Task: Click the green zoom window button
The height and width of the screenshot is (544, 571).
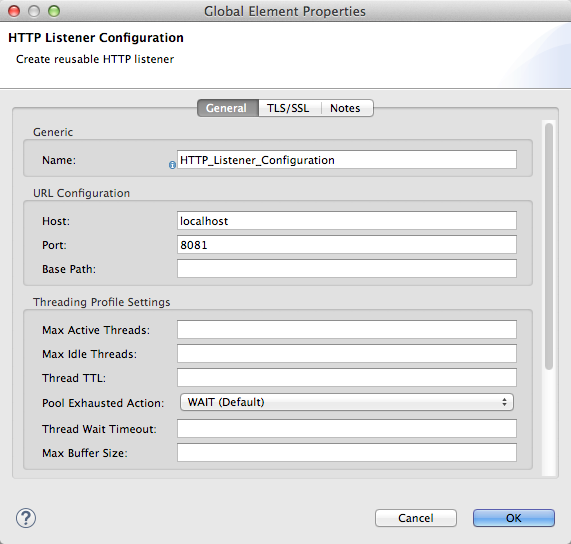Action: 54,11
